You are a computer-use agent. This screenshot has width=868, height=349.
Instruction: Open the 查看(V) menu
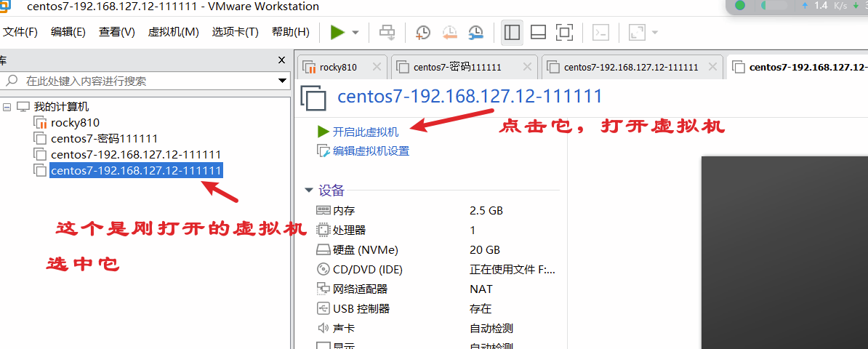(x=117, y=32)
